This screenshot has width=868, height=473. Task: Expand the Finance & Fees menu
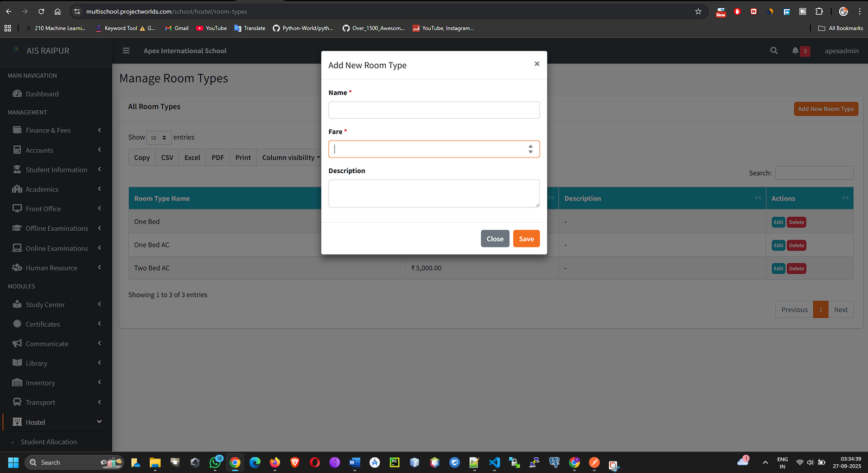pyautogui.click(x=56, y=130)
